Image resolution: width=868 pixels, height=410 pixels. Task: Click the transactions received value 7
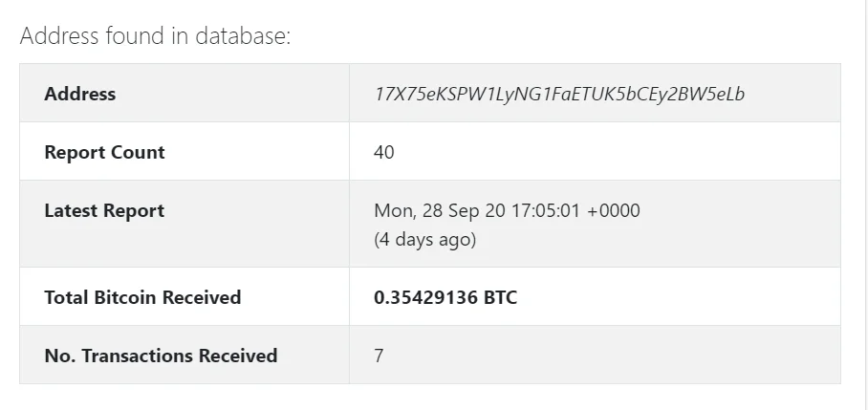(x=380, y=356)
